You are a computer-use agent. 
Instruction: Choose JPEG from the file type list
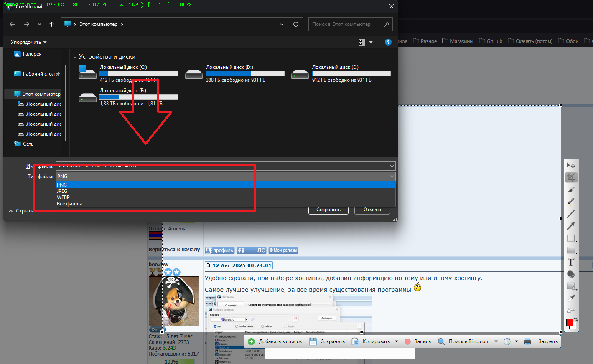click(x=62, y=191)
